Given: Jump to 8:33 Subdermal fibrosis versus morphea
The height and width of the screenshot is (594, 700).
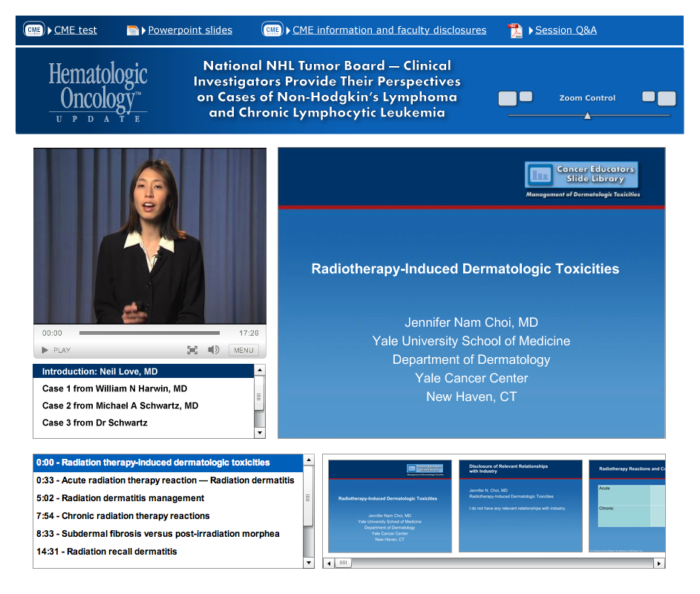Looking at the screenshot, I should [168, 534].
